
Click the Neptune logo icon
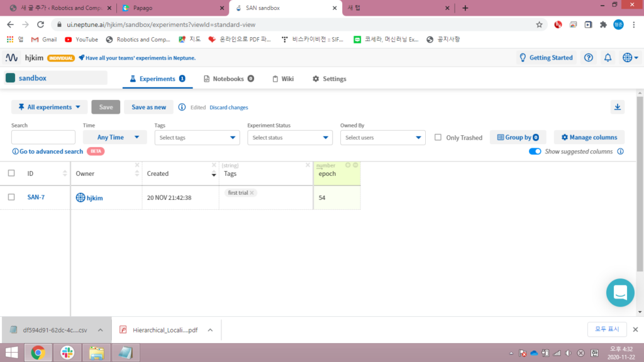pos(12,58)
